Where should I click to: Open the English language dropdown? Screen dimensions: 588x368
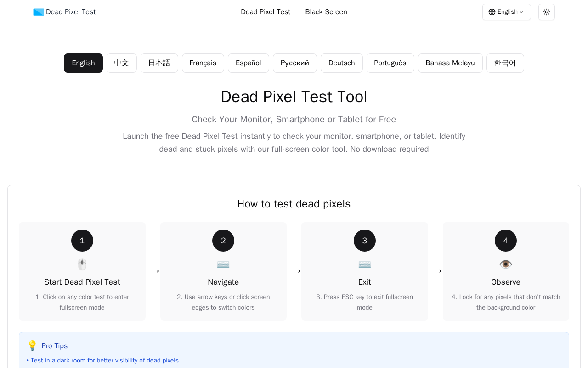[507, 12]
